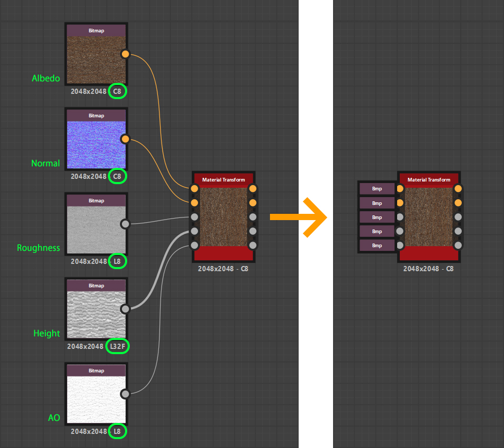Click the right Material Transform node title bar
Screen dimensions: 504x448
click(x=428, y=179)
